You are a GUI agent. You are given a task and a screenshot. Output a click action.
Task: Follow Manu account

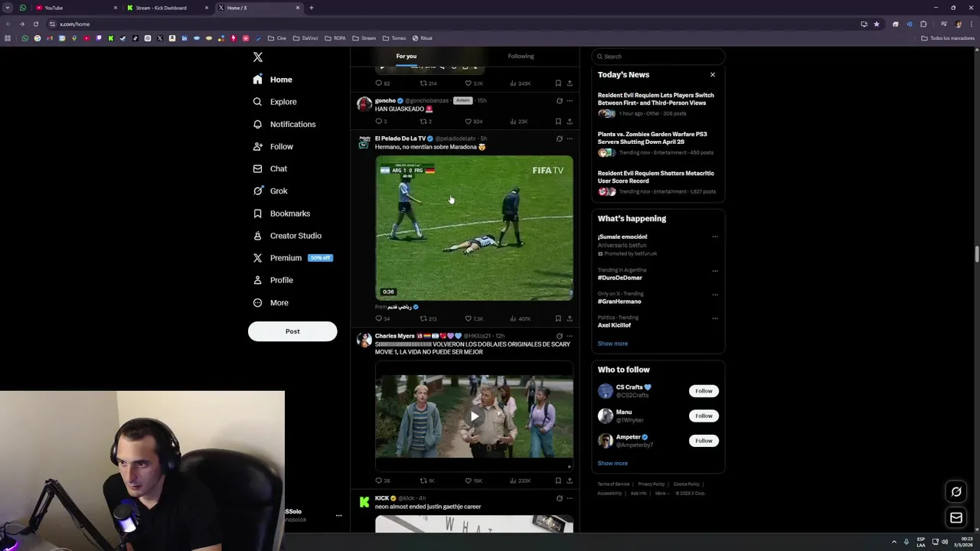point(704,416)
